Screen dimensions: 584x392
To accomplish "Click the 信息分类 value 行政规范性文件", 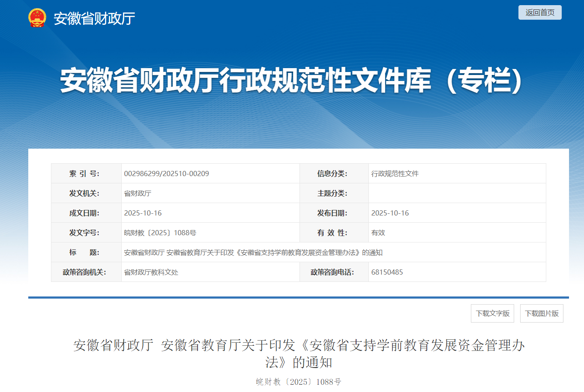I will pyautogui.click(x=395, y=173).
